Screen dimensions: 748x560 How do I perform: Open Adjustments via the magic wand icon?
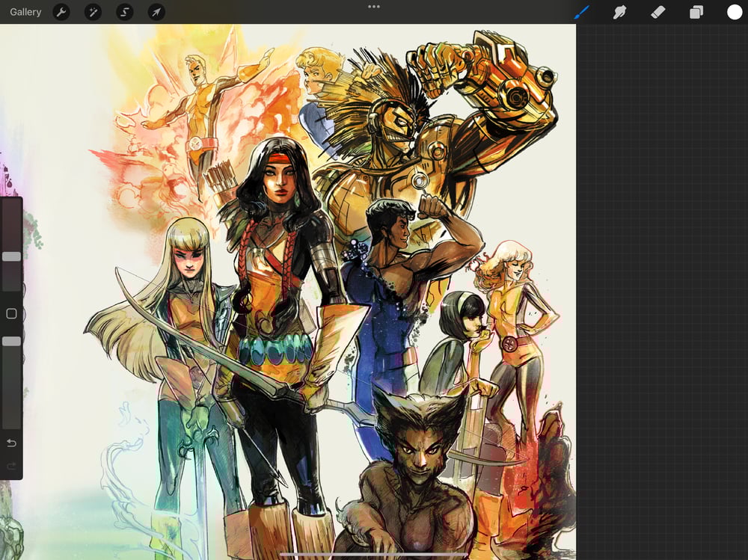point(92,12)
